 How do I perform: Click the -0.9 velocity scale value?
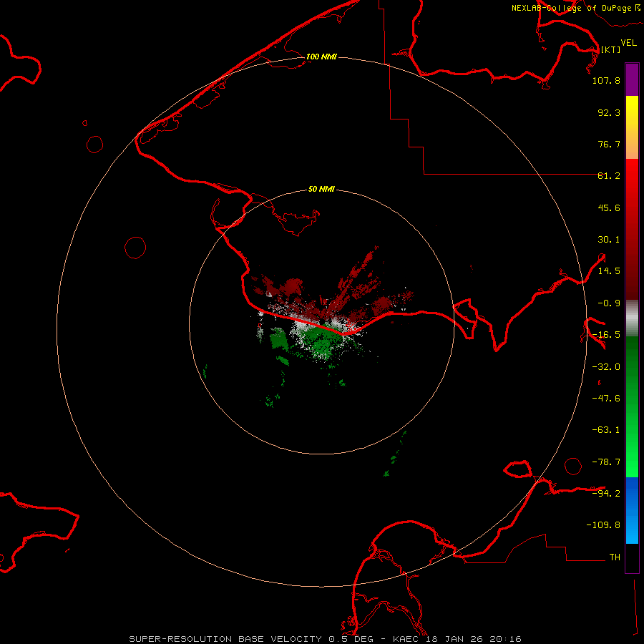point(609,303)
